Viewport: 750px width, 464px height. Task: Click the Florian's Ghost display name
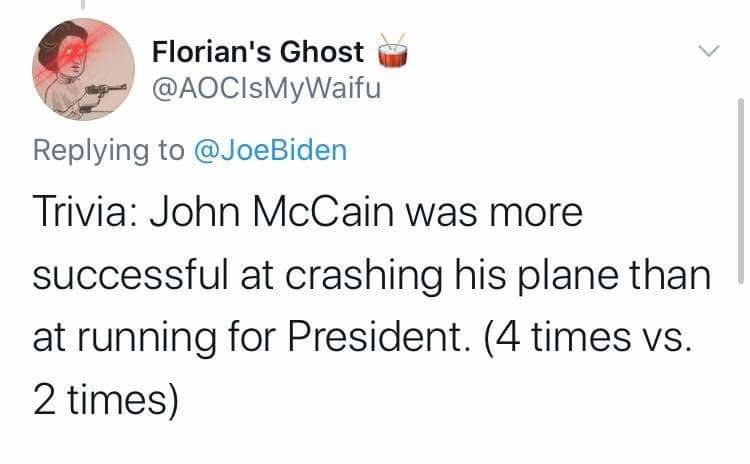coord(258,51)
